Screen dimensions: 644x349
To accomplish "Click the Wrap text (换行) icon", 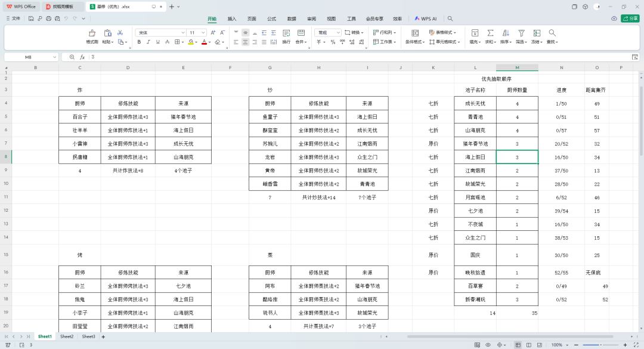I will (x=286, y=33).
